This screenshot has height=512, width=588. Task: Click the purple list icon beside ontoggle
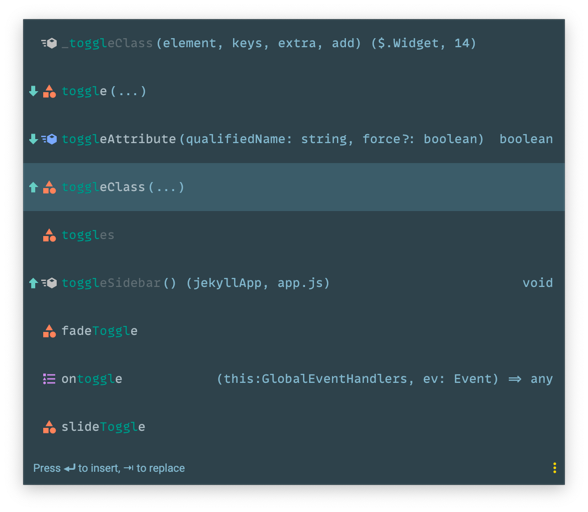tap(49, 379)
